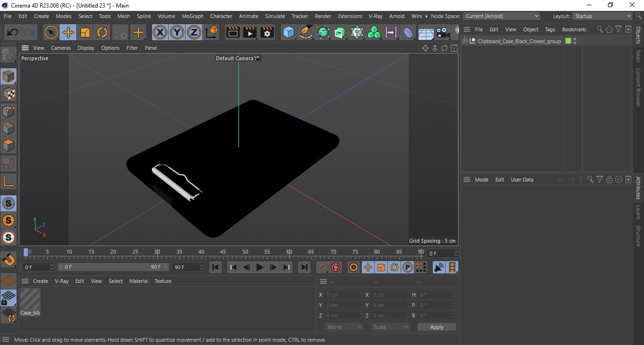Expand Clipboard_Case_Black_Closed_group tree item
The width and height of the screenshot is (644, 345).
pyautogui.click(x=465, y=41)
